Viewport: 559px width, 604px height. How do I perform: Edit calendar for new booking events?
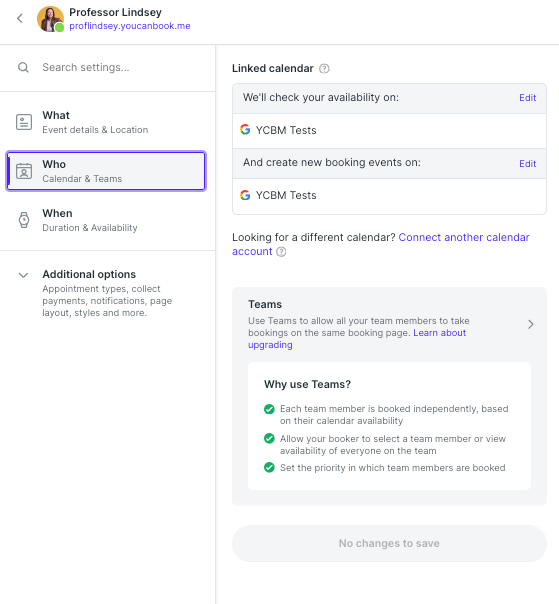click(x=527, y=164)
